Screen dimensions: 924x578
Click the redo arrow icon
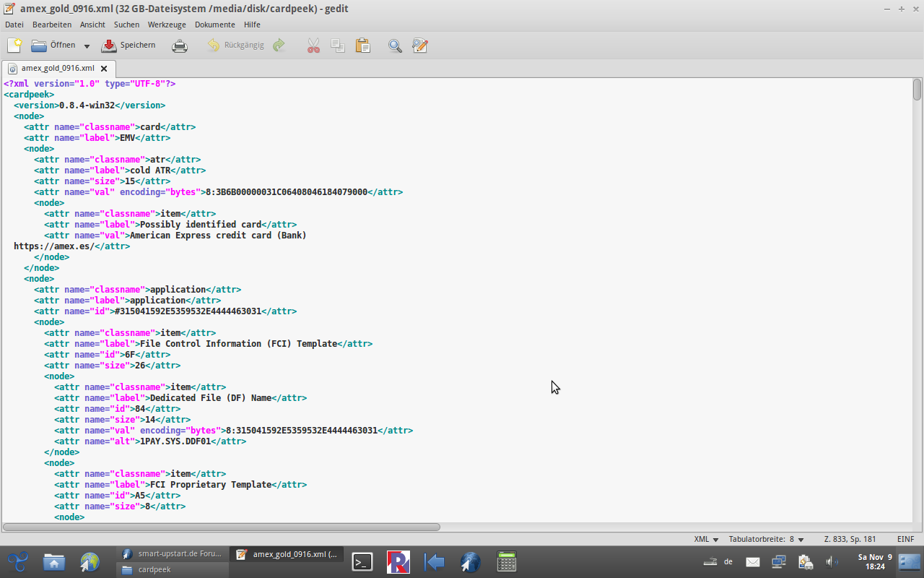(x=279, y=46)
